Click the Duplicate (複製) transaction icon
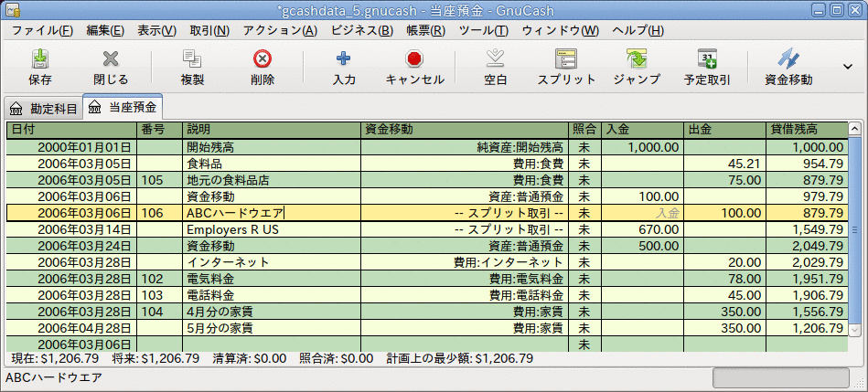 click(192, 60)
